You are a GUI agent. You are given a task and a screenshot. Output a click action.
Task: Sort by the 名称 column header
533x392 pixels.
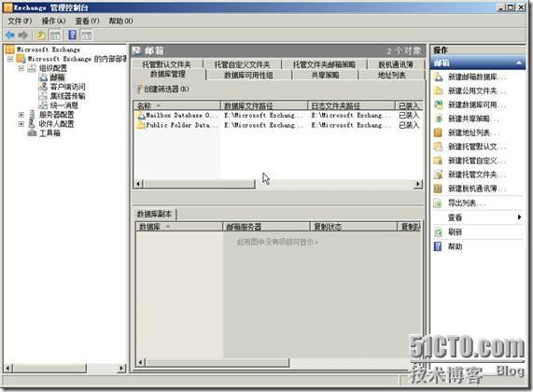pos(176,105)
